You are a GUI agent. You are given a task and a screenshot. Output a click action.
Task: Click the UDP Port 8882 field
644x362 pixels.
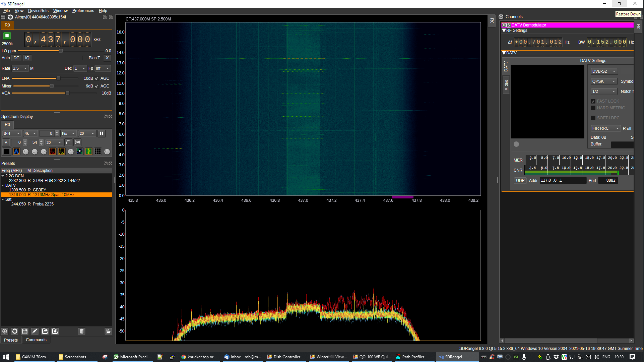pyautogui.click(x=608, y=180)
